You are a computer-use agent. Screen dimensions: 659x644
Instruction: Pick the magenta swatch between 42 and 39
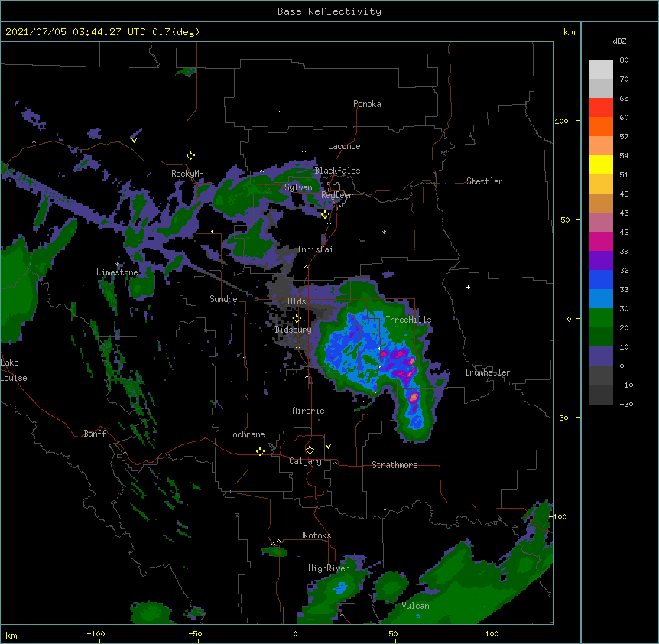tap(601, 241)
